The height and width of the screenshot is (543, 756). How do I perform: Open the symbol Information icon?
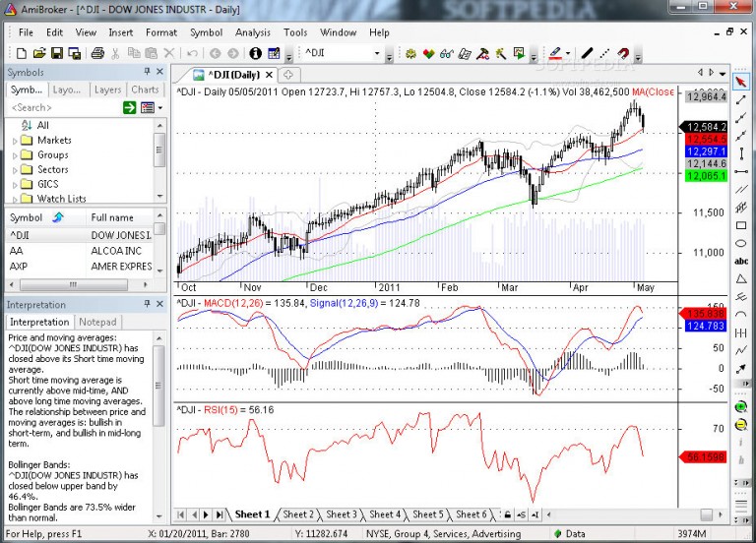click(256, 53)
